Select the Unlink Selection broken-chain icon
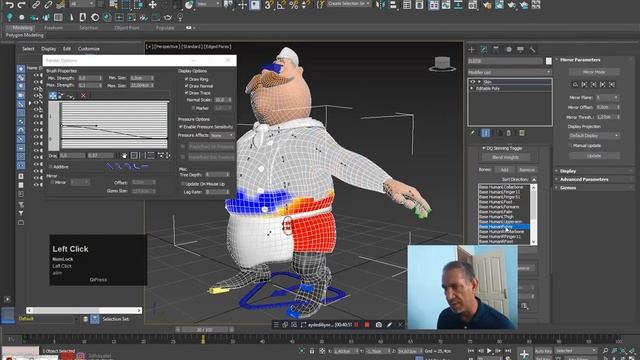This screenshot has height=360, width=640. click(48, 4)
